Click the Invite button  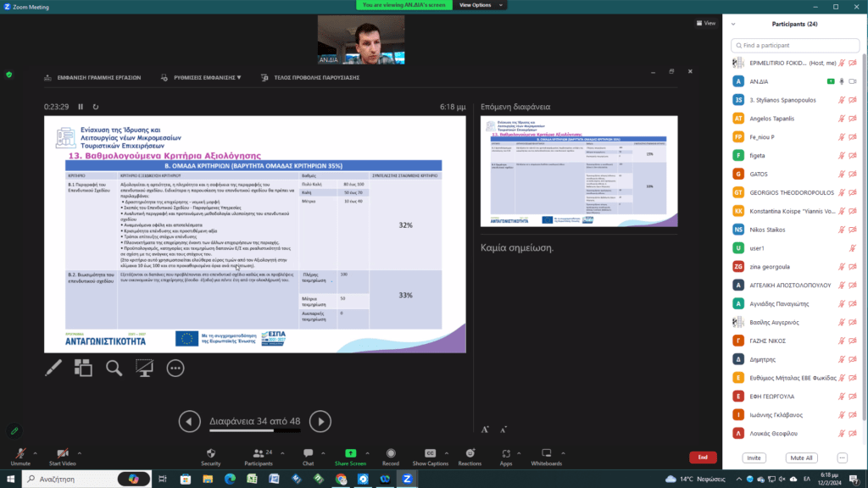[x=753, y=457]
